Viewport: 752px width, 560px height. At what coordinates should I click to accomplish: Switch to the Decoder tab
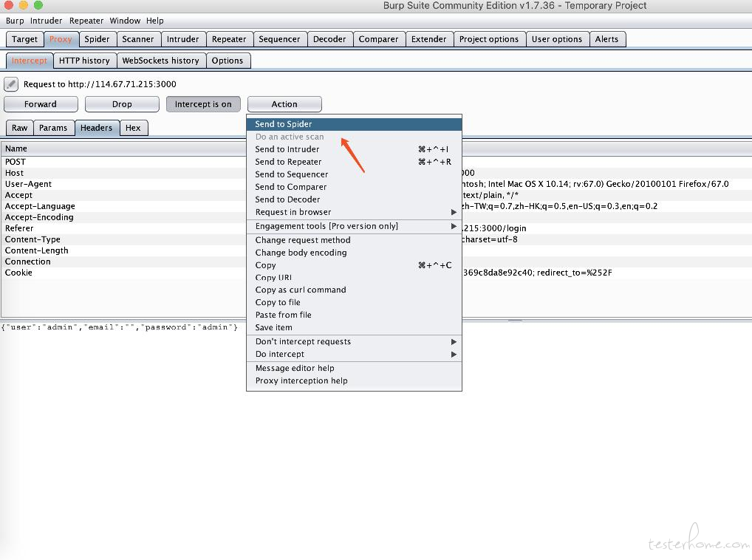[329, 39]
